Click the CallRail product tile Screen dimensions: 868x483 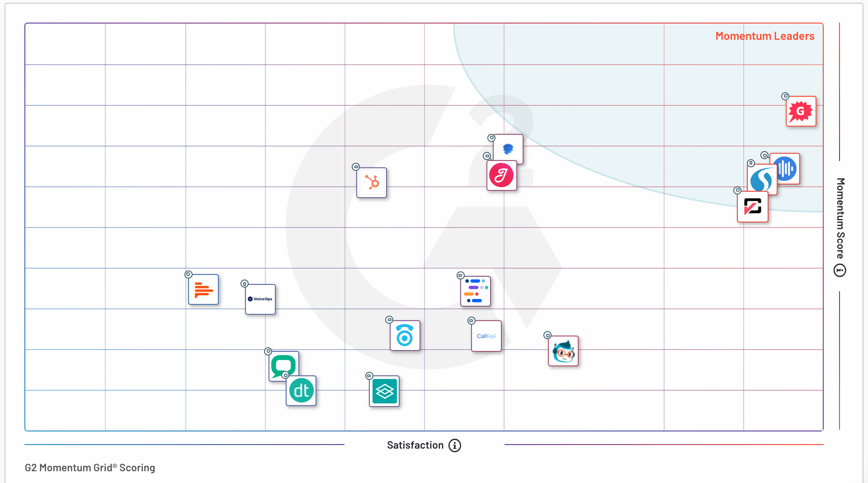pos(486,336)
